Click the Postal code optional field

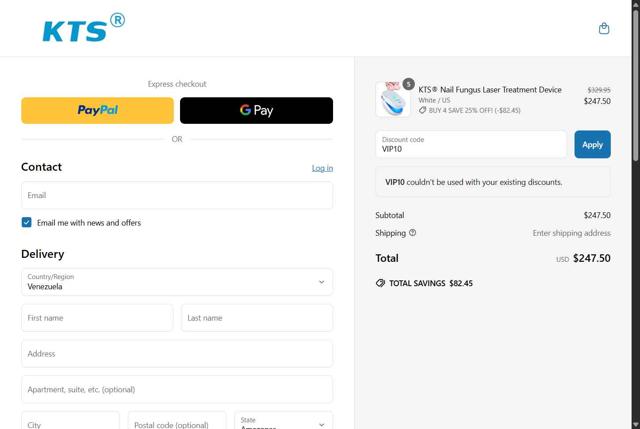tap(177, 420)
